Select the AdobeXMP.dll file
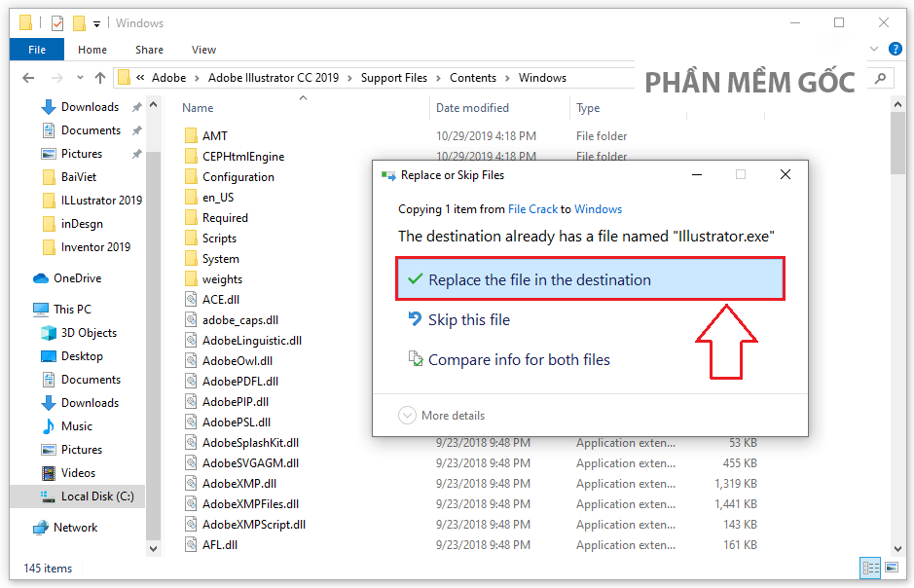Image resolution: width=914 pixels, height=588 pixels. [238, 484]
